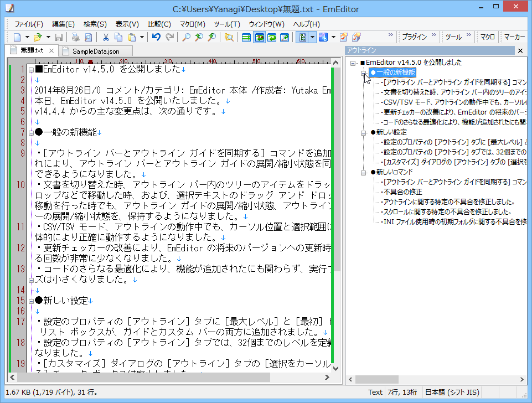Fold line 15 section in editor gutter
The image size is (532, 403).
31,301
